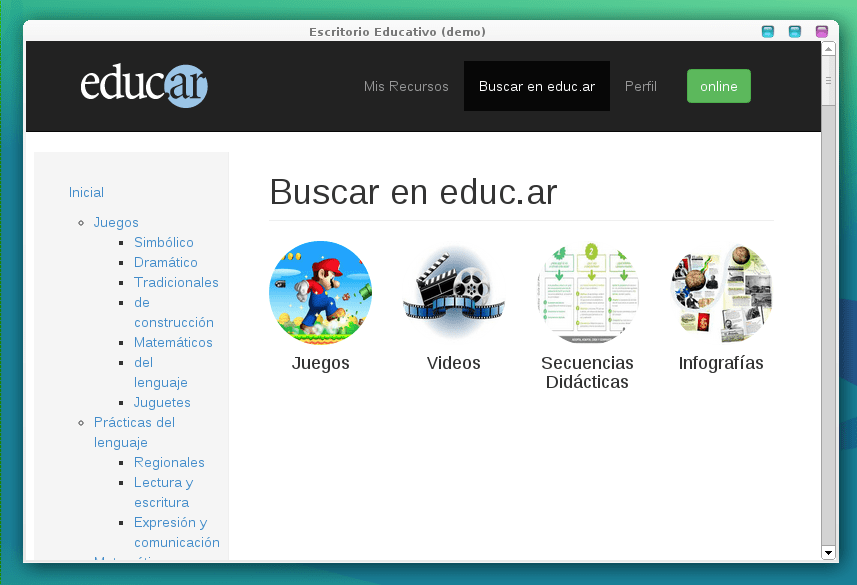The width and height of the screenshot is (857, 585).
Task: Click the Escritorio Educativo (demo) window title
Action: [397, 32]
